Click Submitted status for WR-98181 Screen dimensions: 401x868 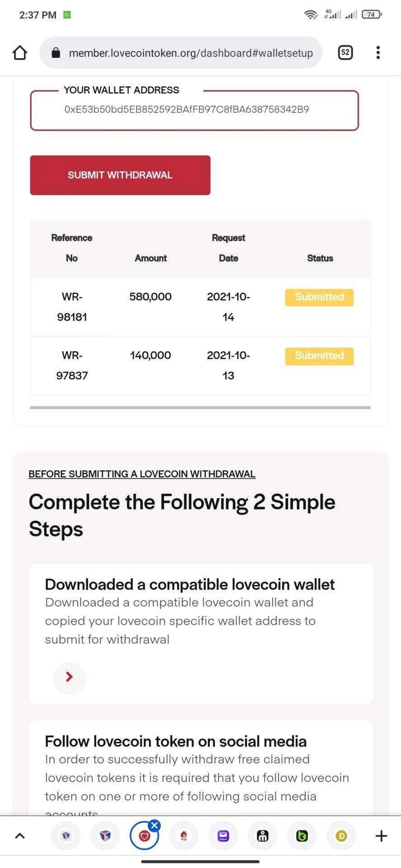(x=319, y=297)
